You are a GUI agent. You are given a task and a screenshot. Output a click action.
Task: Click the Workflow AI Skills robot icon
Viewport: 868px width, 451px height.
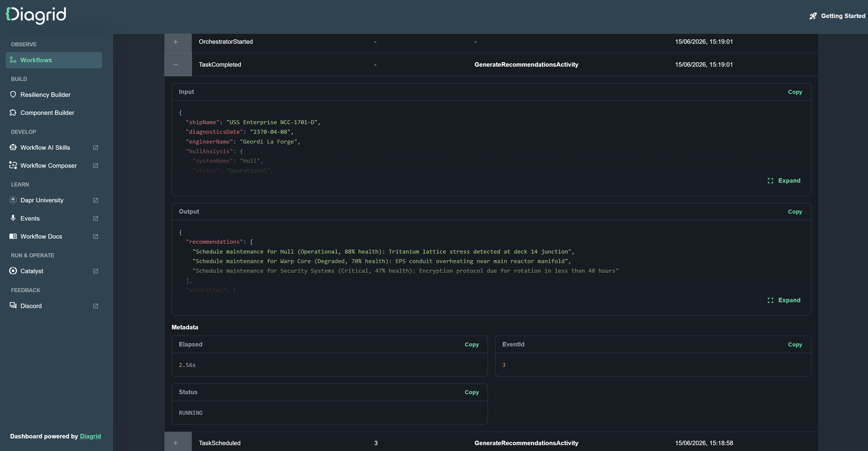(13, 147)
